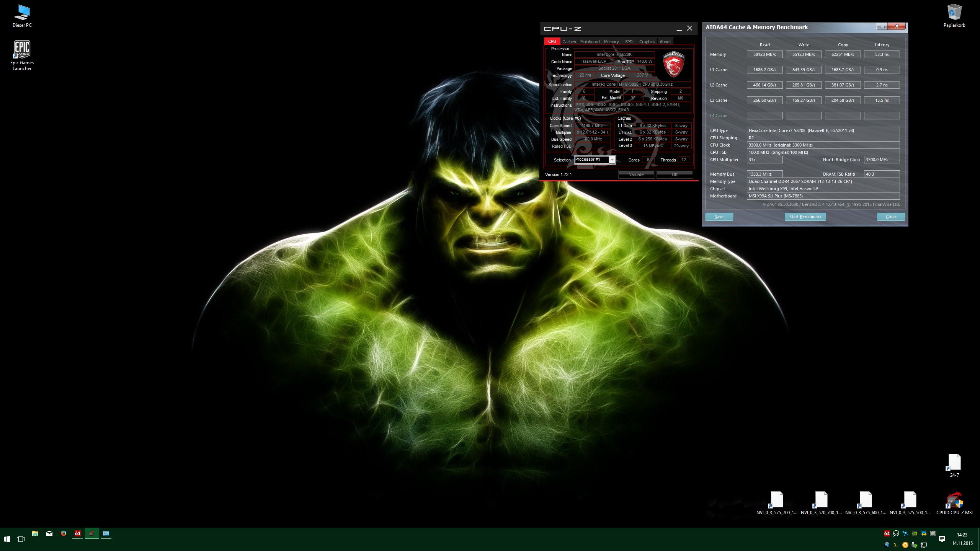Open the 24-7 desktop shortcut file
The image size is (980, 551).
pos(954,465)
